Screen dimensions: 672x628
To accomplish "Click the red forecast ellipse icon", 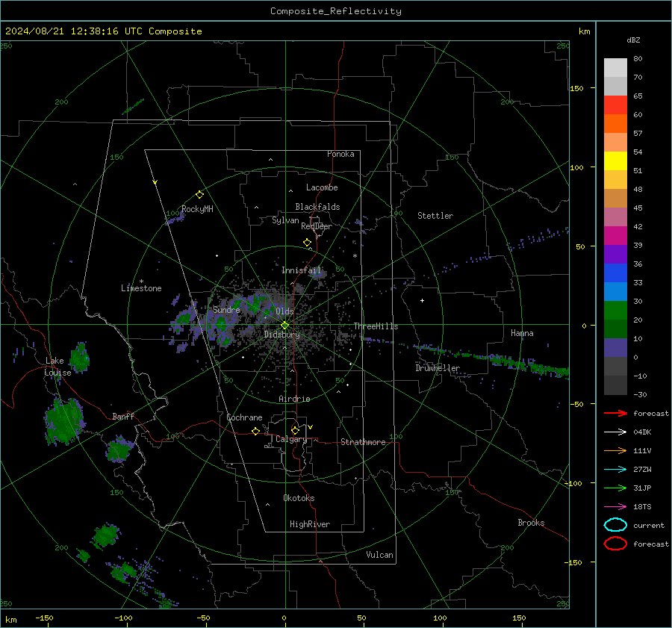I will [x=615, y=544].
